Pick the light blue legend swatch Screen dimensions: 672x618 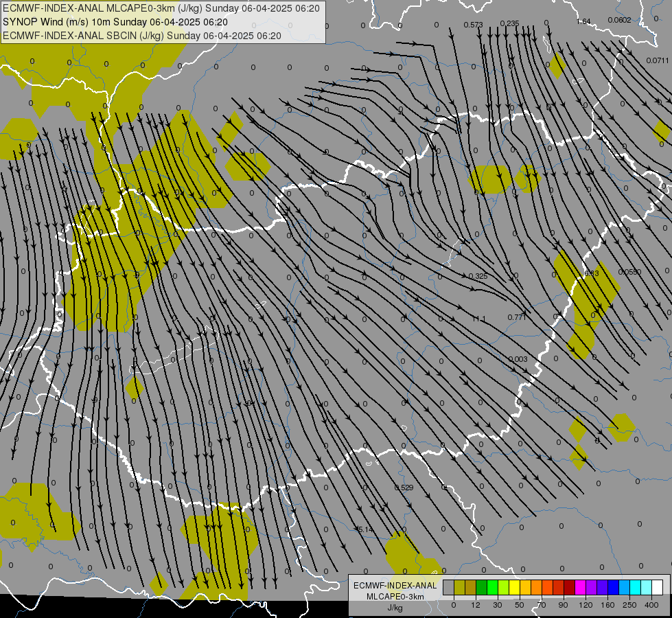[x=625, y=587]
